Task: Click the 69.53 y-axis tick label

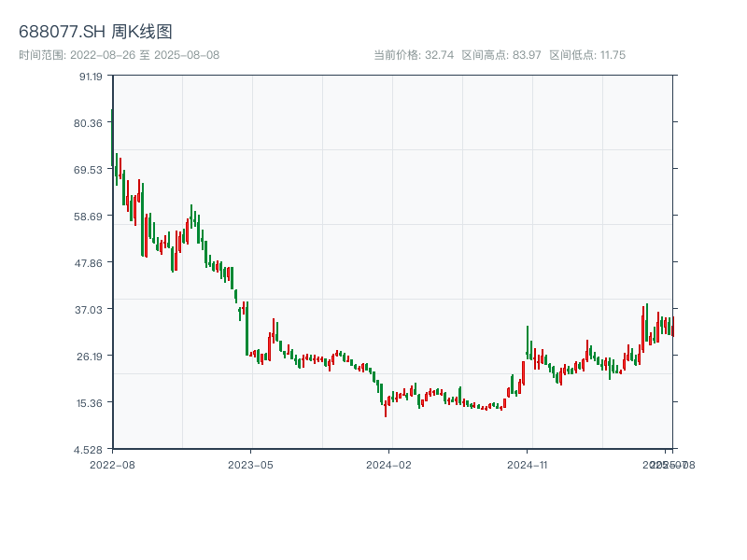Action: [91, 170]
